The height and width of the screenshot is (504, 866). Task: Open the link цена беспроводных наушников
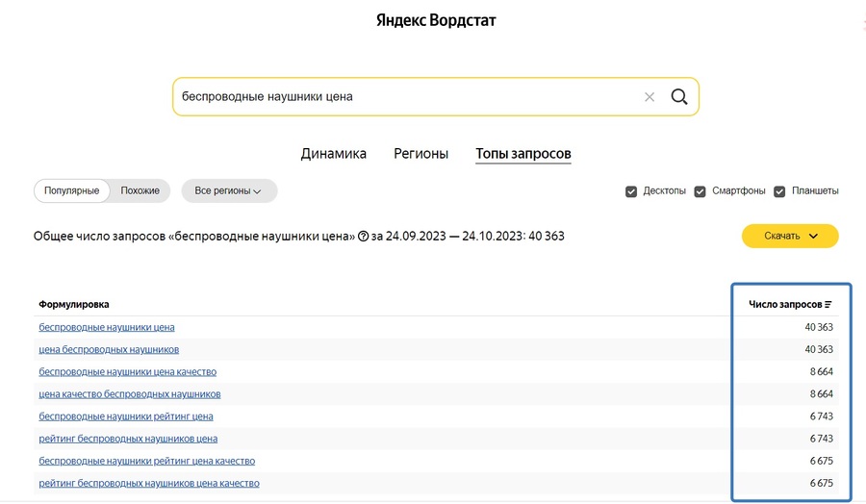(109, 349)
